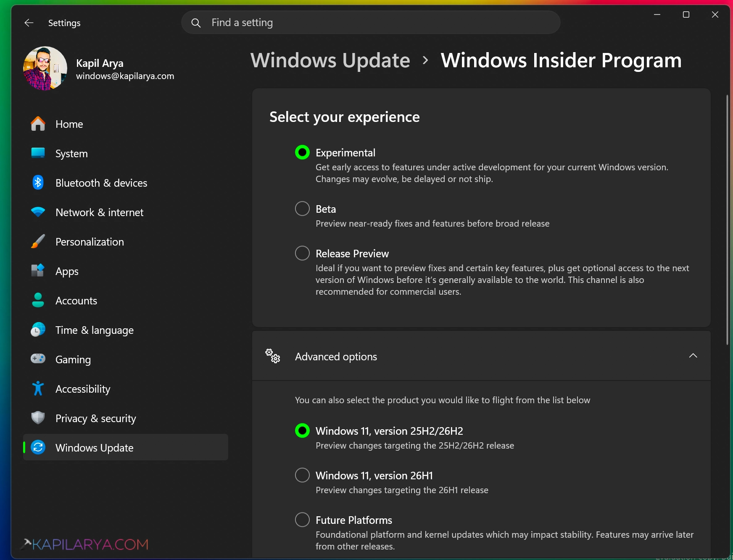733x560 pixels.
Task: Select Windows 11, version 26H1 radio
Action: click(x=302, y=475)
